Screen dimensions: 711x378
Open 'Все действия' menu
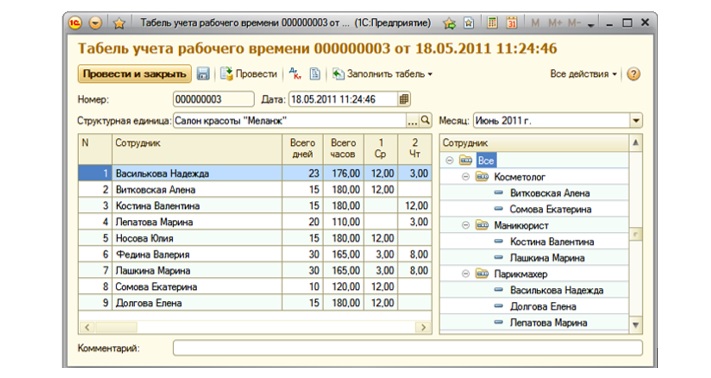click(583, 74)
